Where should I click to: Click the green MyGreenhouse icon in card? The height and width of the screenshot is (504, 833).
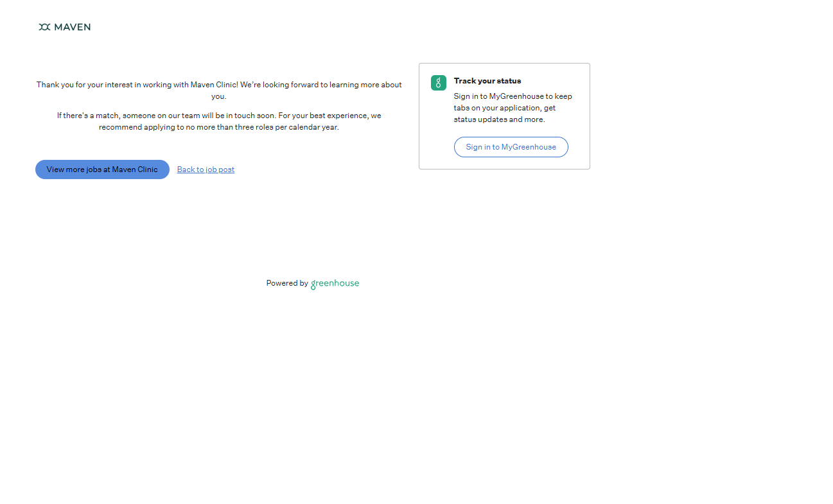tap(439, 83)
